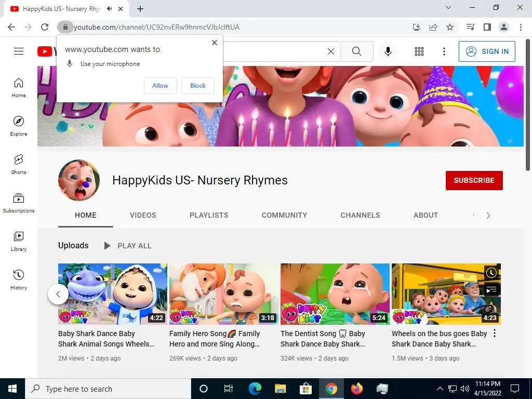
Task: Select the HOME channel tab
Action: tap(86, 215)
